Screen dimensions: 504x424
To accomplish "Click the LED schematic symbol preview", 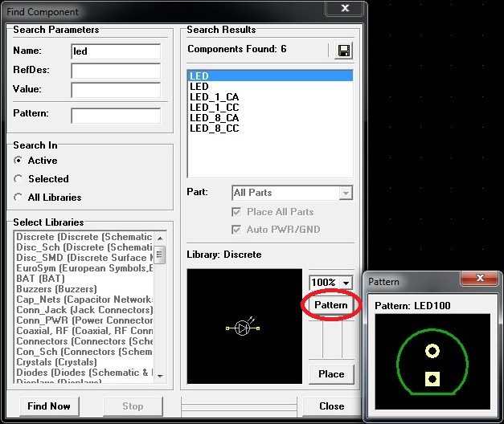I will pyautogui.click(x=244, y=327).
